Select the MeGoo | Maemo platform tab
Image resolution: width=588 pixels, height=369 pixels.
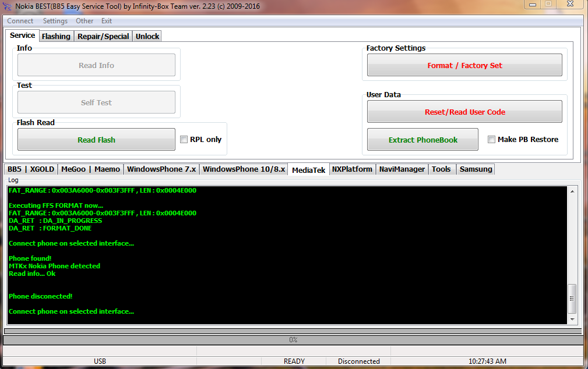click(90, 169)
